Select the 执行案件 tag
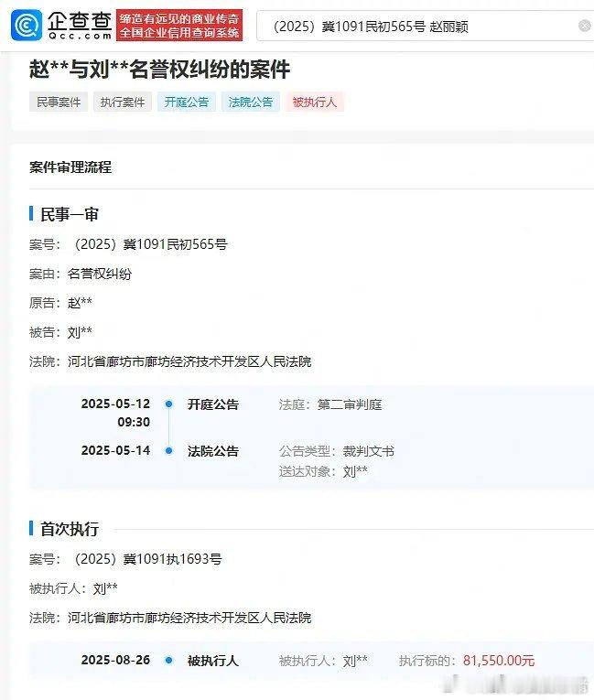The height and width of the screenshot is (700, 594). 123,102
